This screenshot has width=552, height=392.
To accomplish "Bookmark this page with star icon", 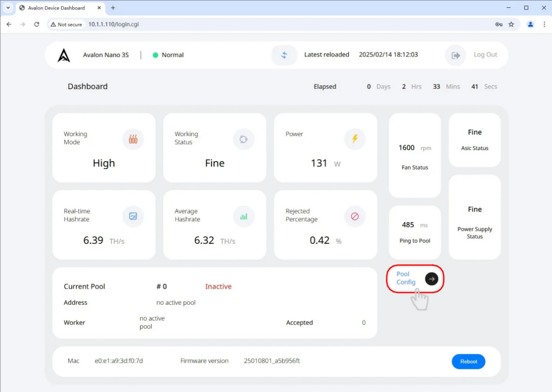I will pyautogui.click(x=512, y=24).
